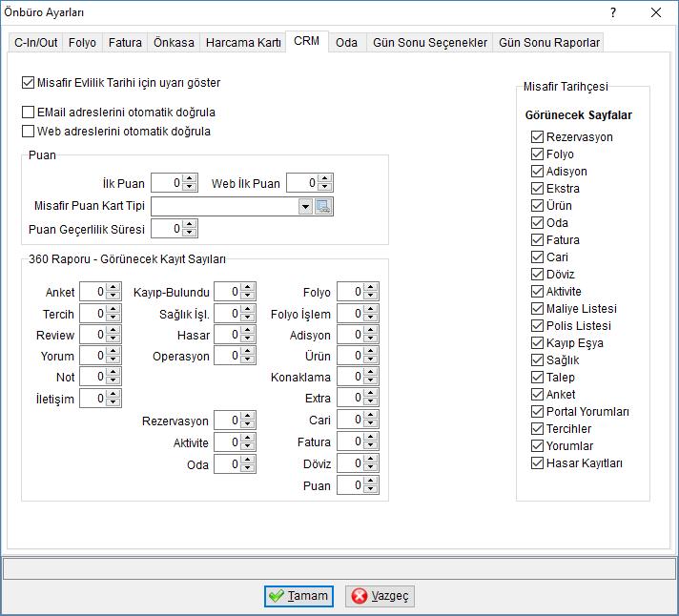Image resolution: width=679 pixels, height=616 pixels.
Task: Expand Misafir Puan Kart Tipi dropdown
Action: coord(305,207)
